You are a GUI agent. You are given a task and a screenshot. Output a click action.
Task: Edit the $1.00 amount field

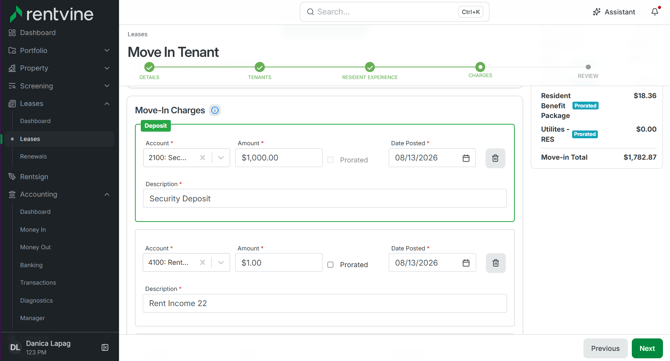pyautogui.click(x=279, y=263)
